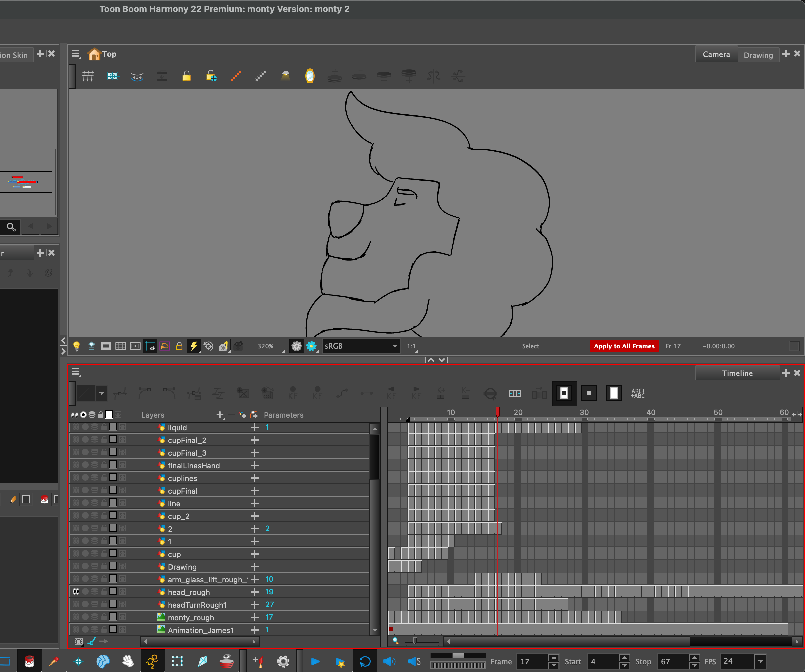This screenshot has width=805, height=672.
Task: Open the sRGB color space dropdown
Action: coord(395,346)
